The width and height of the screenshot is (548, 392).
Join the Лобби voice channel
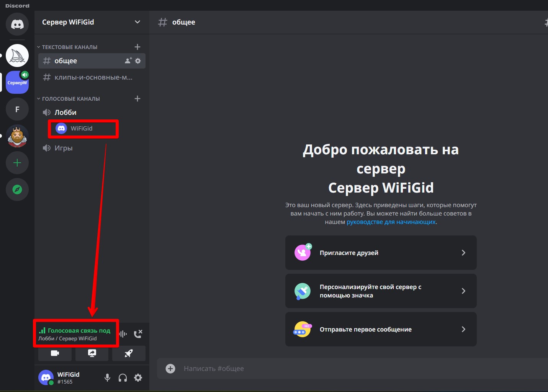point(92,113)
